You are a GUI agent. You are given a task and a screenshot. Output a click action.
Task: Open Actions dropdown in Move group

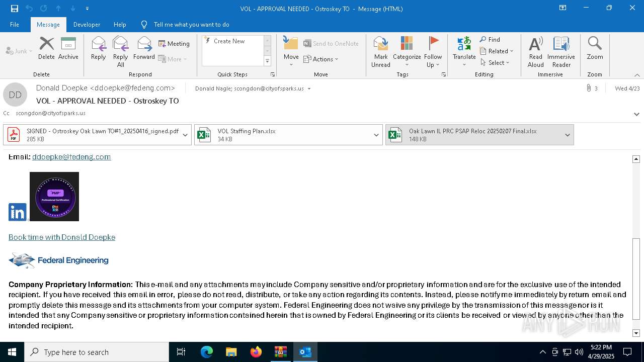click(x=321, y=59)
